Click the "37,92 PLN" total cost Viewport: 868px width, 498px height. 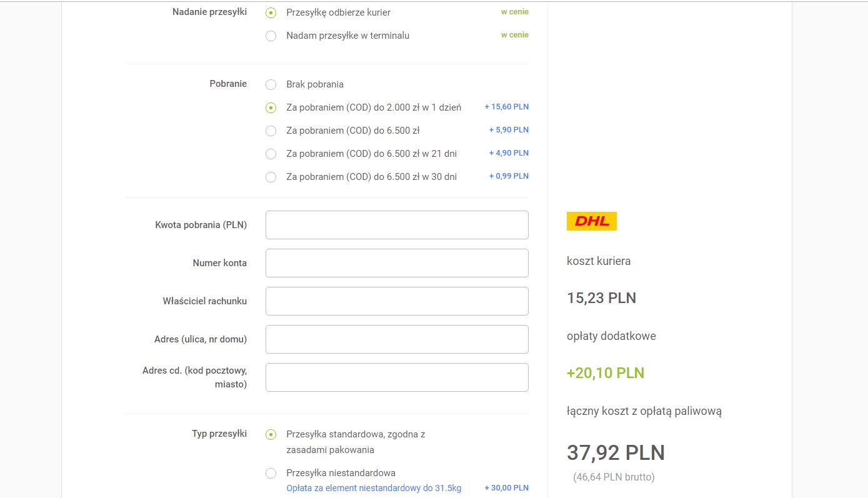point(616,452)
